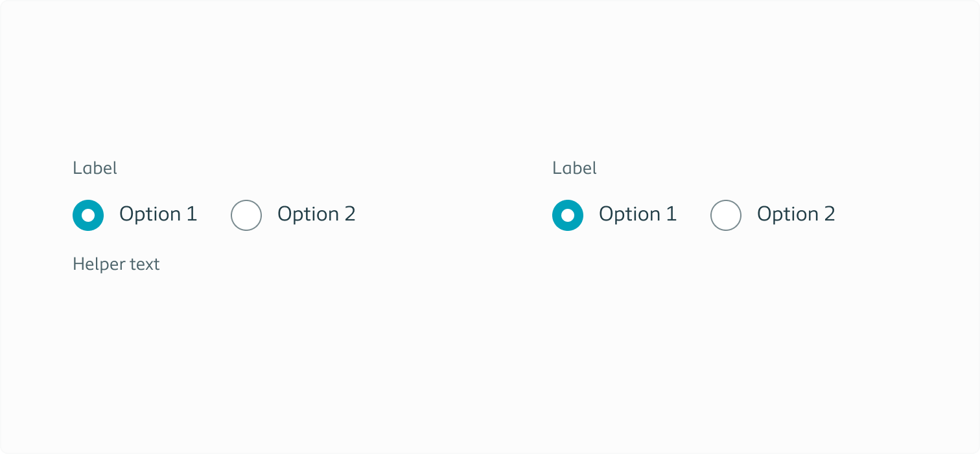The width and height of the screenshot is (980, 454).
Task: Deselect Option 1 by choosing Option 2 on the left
Action: click(246, 215)
